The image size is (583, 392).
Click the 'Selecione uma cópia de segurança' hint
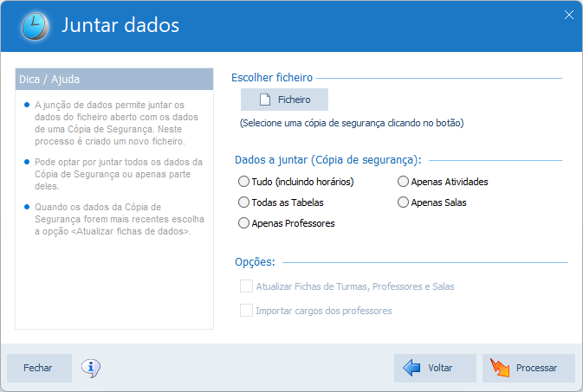point(352,123)
